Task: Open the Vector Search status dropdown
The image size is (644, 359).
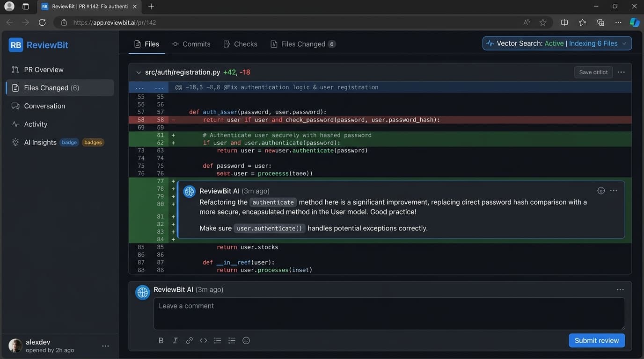Action: [557, 43]
